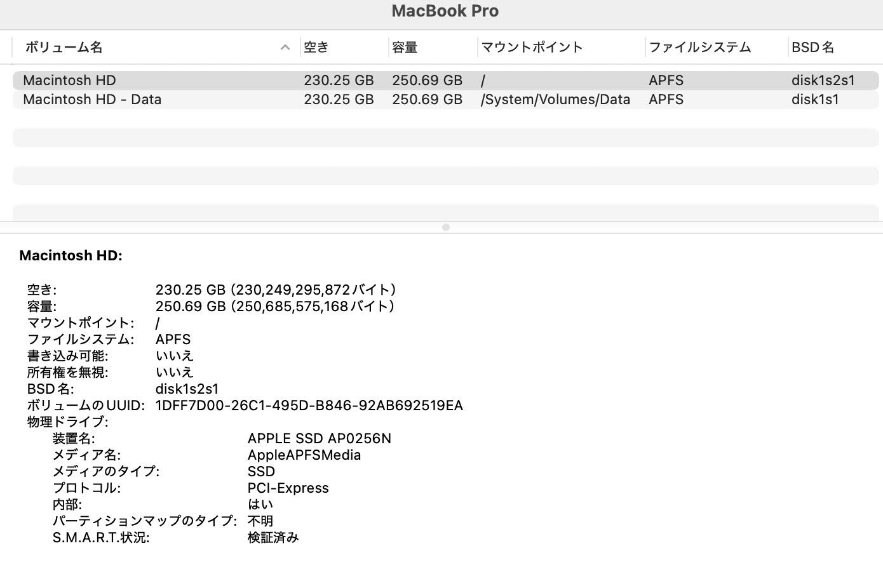Click the sort direction chevron on ボリューム名
The width and height of the screenshot is (883, 588).
click(285, 47)
